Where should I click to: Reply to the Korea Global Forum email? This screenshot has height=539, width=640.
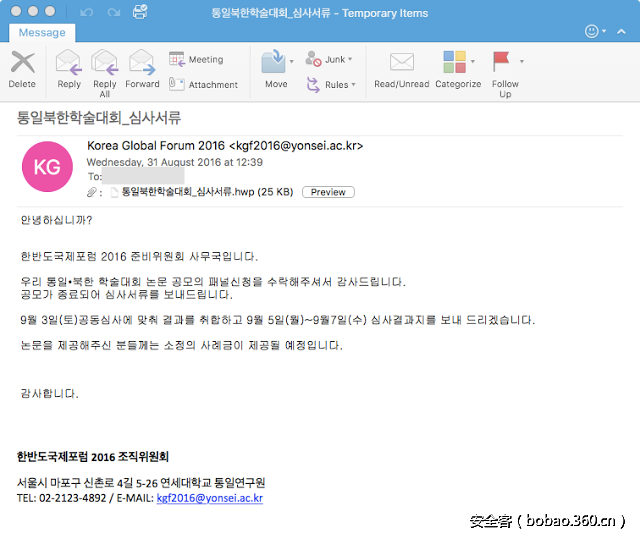69,66
